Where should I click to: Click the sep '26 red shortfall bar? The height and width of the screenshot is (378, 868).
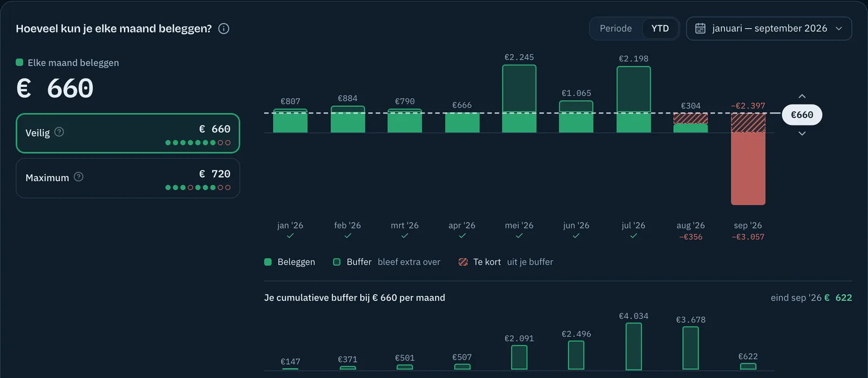coord(748,168)
